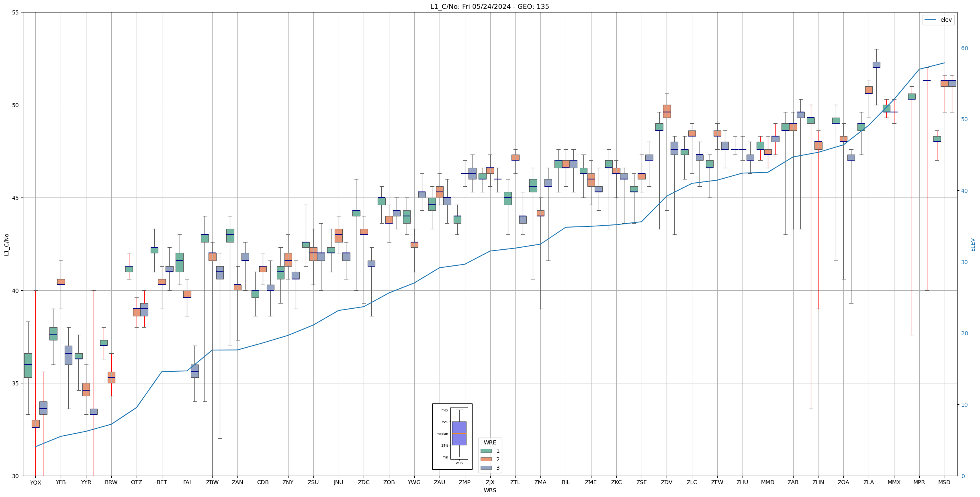
Task: Click the OTZ station label
Action: pos(137,482)
